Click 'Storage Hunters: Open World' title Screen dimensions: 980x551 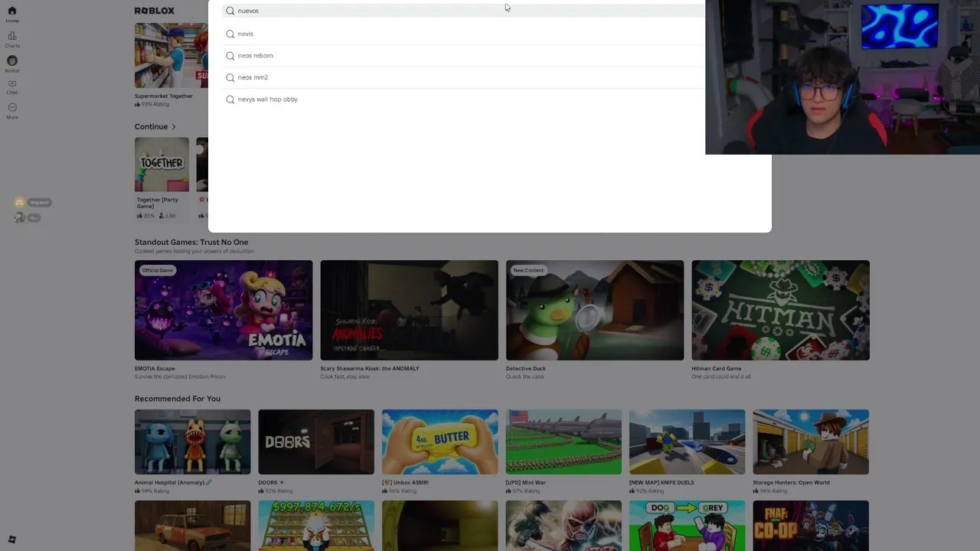[792, 483]
